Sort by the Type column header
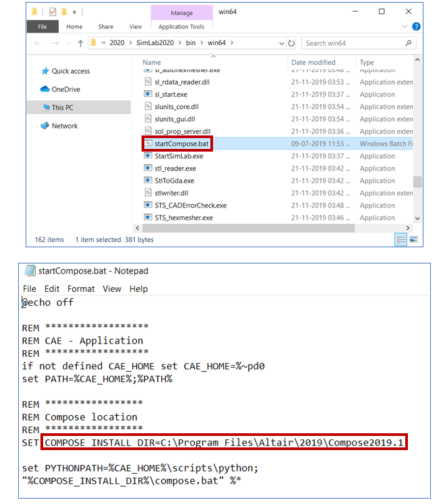 pyautogui.click(x=367, y=63)
